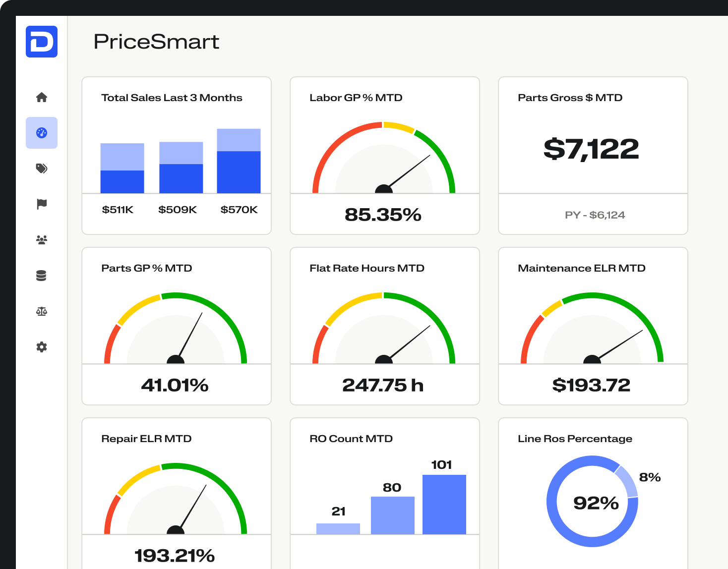Go to Home via sidebar house icon
This screenshot has height=569, width=728.
click(x=42, y=97)
